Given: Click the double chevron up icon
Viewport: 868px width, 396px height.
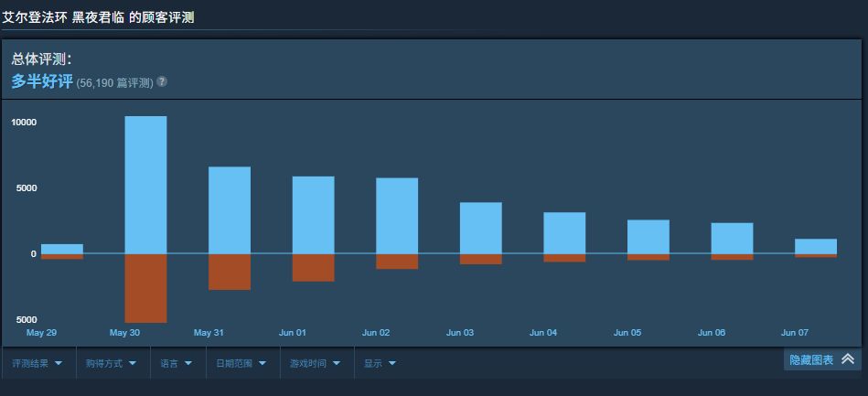Looking at the screenshot, I should click(x=848, y=359).
